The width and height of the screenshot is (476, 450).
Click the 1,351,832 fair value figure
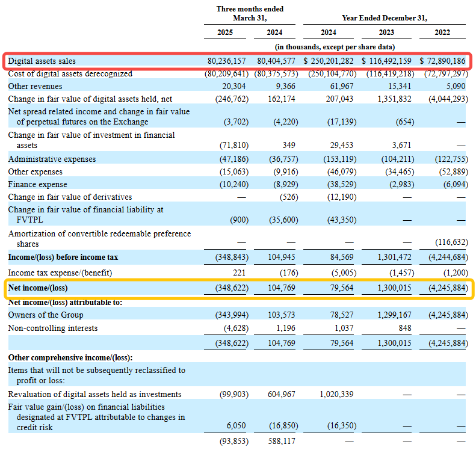click(x=394, y=99)
